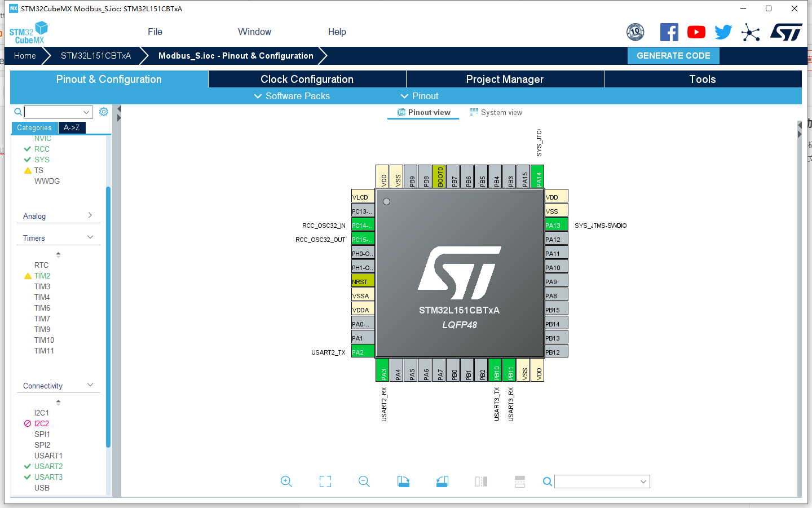Open USART3 in the Connectivity list
This screenshot has height=508, width=812.
48,477
